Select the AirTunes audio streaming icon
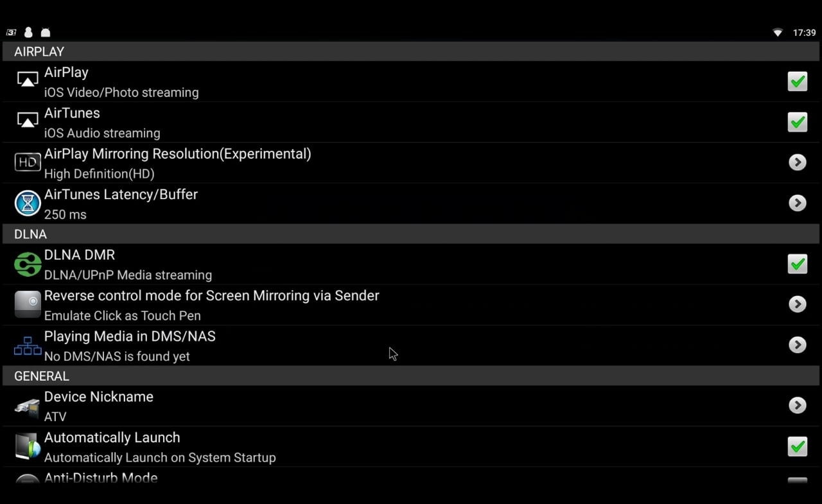 (x=27, y=119)
